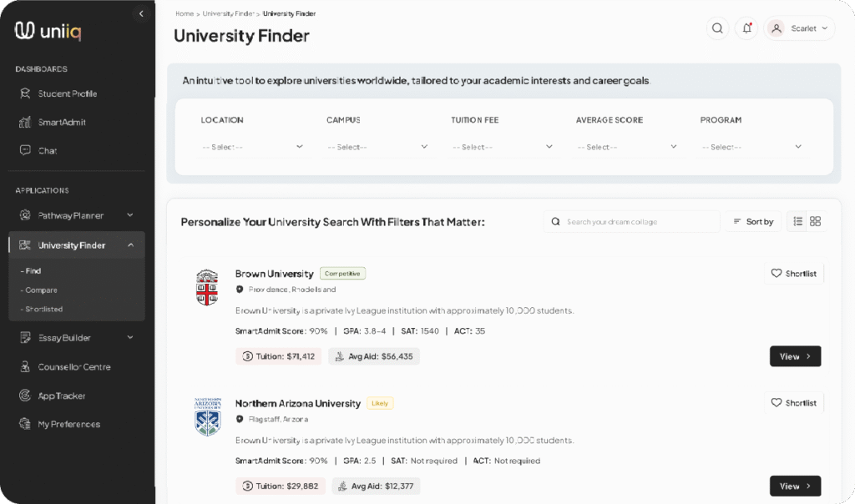Select the Compare submenu item
Viewport: 855px width, 504px height.
[38, 290]
